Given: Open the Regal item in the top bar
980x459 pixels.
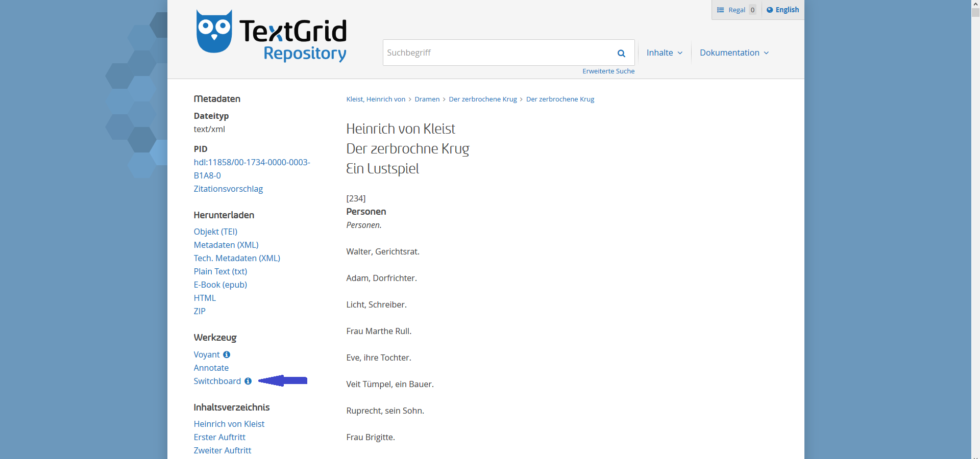Looking at the screenshot, I should point(737,9).
